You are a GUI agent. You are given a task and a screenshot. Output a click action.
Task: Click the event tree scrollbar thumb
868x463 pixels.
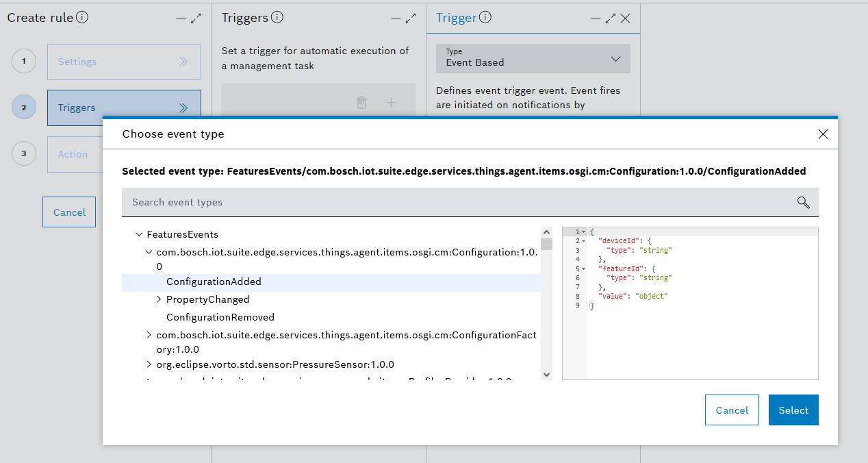coord(546,245)
